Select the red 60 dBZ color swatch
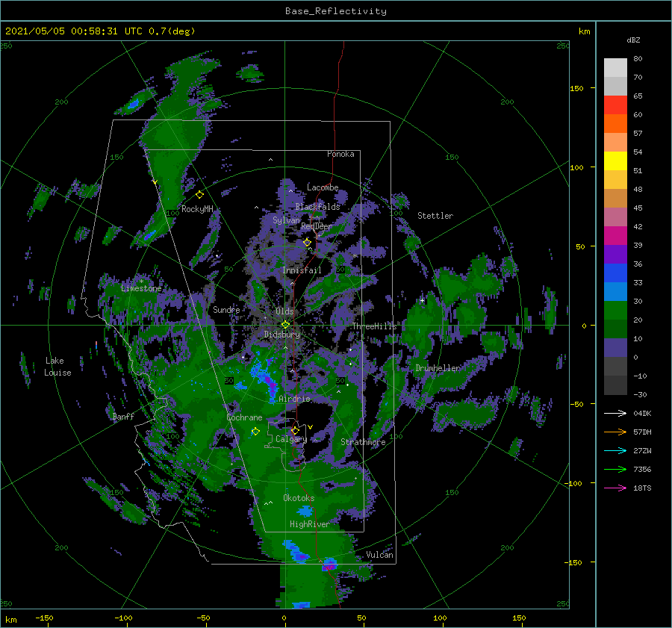 [615, 105]
